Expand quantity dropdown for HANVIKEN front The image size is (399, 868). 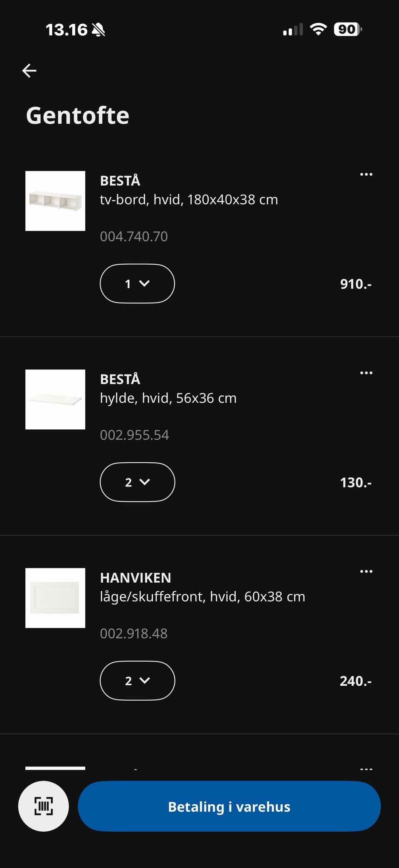pos(137,680)
